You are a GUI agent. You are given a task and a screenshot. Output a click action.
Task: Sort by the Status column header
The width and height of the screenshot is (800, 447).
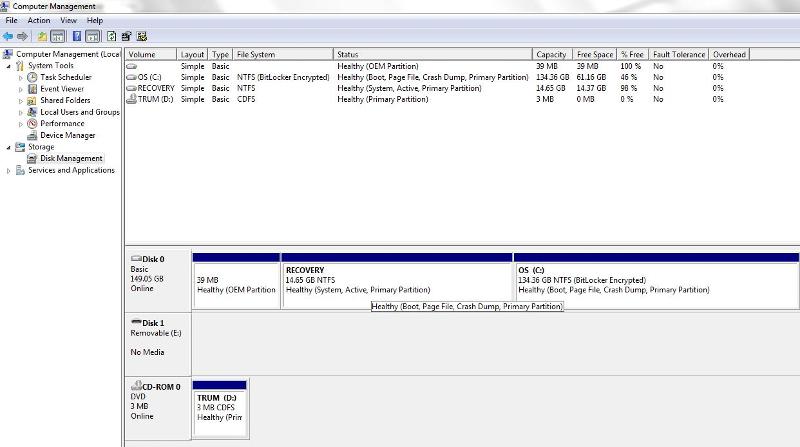pos(433,54)
